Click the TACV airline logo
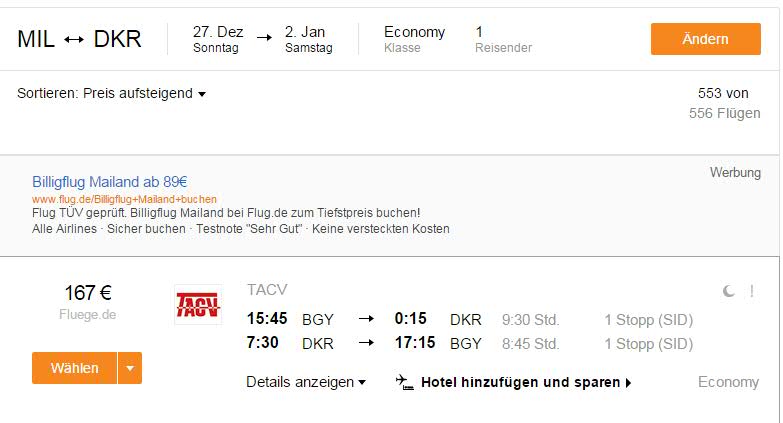Image resolution: width=783 pixels, height=423 pixels. (198, 305)
